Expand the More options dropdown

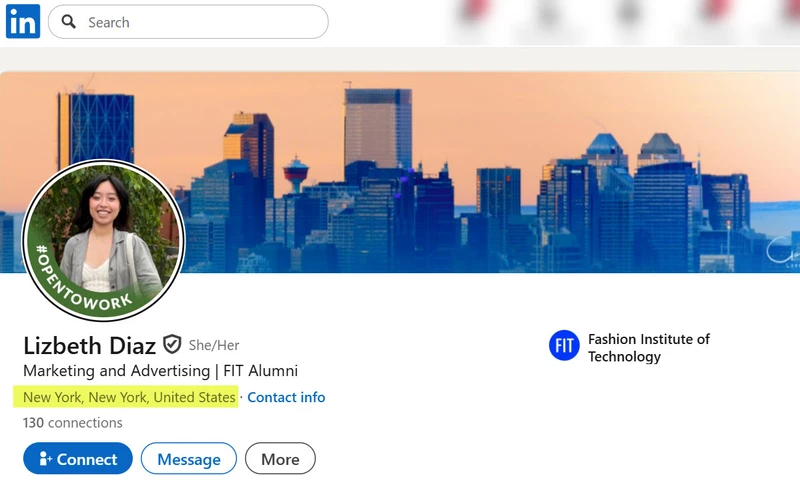click(x=280, y=459)
